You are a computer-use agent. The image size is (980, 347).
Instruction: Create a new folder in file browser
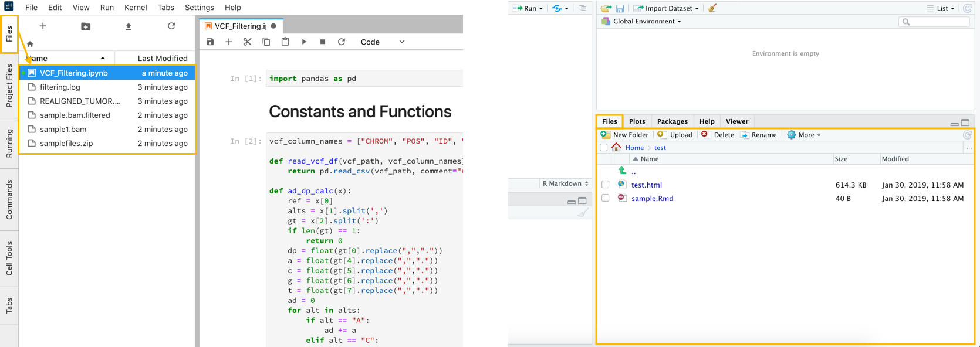(x=86, y=26)
